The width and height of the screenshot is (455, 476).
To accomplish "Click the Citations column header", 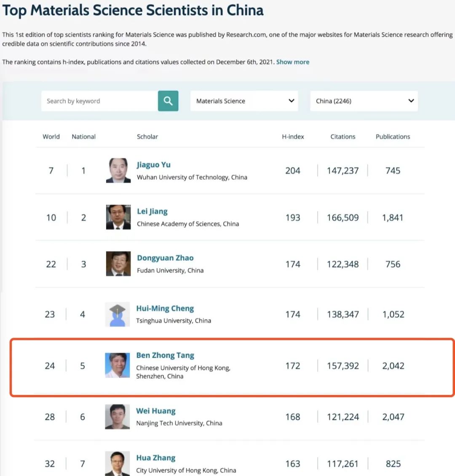I will tap(343, 137).
